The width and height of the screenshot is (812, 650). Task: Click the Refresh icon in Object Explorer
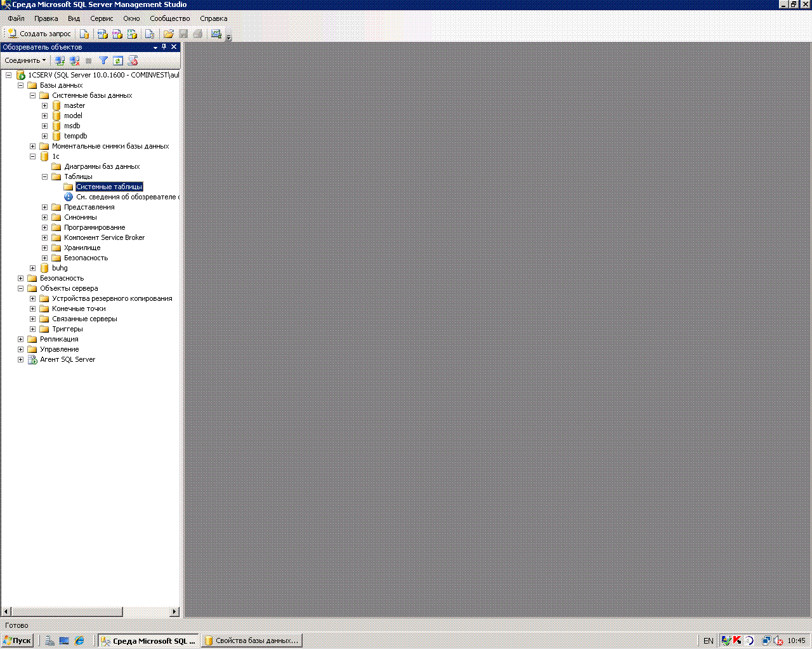coord(118,60)
